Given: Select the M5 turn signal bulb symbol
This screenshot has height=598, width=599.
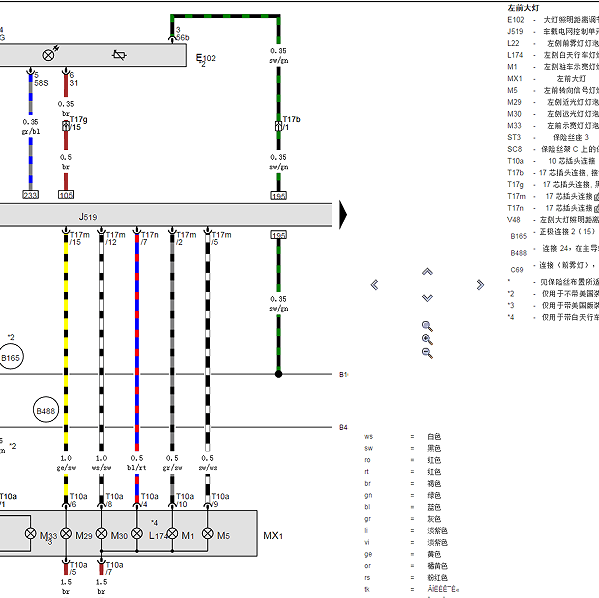Looking at the screenshot, I should [x=207, y=533].
